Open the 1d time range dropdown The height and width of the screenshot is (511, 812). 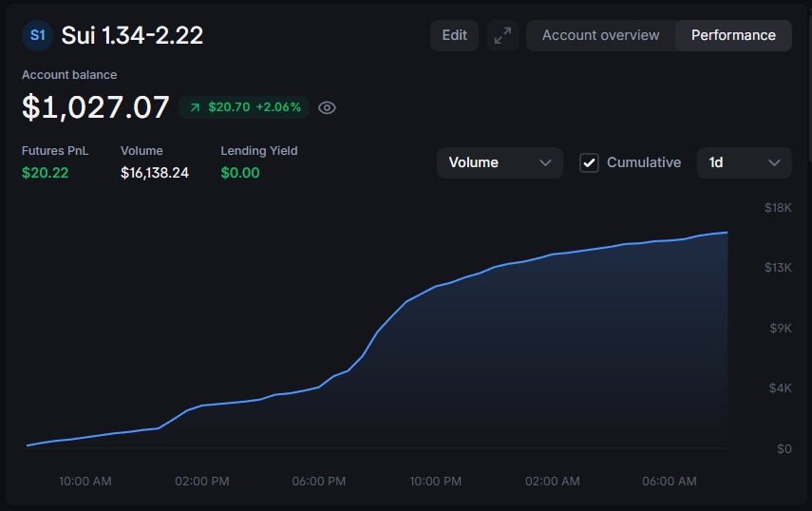(x=745, y=162)
